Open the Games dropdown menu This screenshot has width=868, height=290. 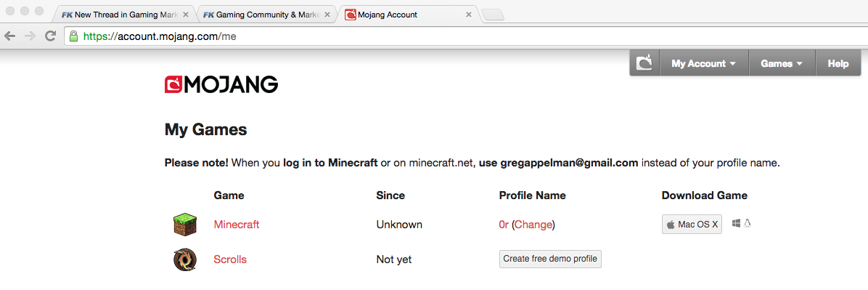point(782,63)
